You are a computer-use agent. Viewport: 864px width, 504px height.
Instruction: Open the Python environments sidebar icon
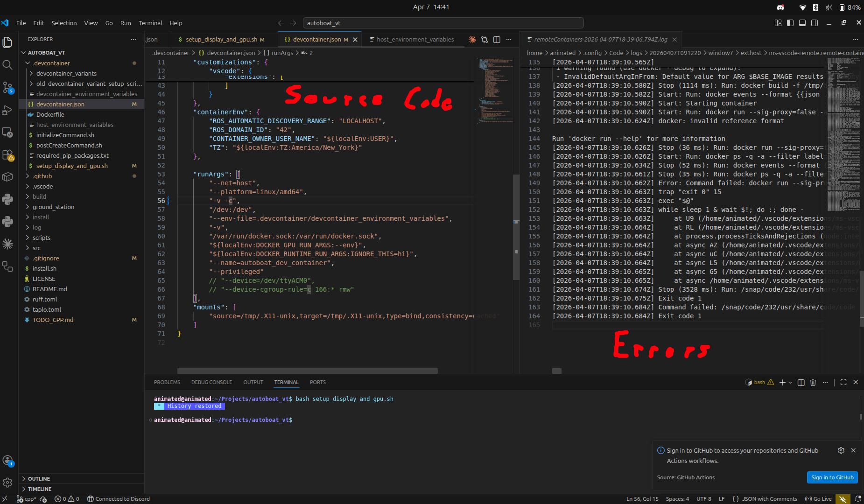point(7,221)
